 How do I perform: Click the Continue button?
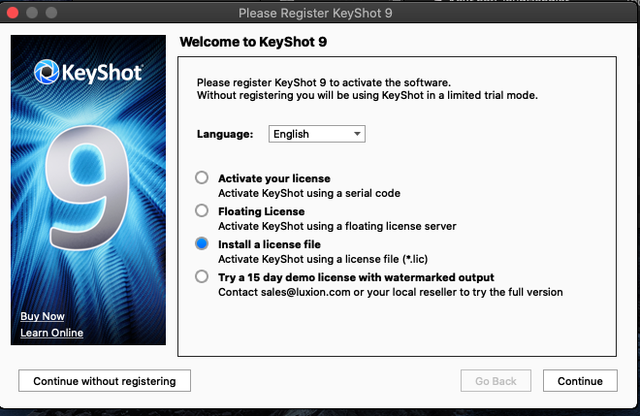pyautogui.click(x=580, y=381)
